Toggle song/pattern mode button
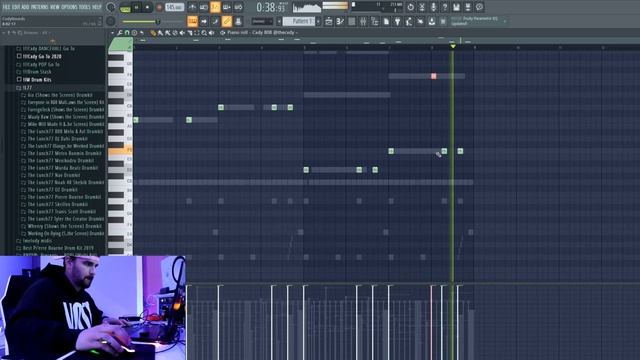This screenshot has width=640, height=360. coord(125,7)
